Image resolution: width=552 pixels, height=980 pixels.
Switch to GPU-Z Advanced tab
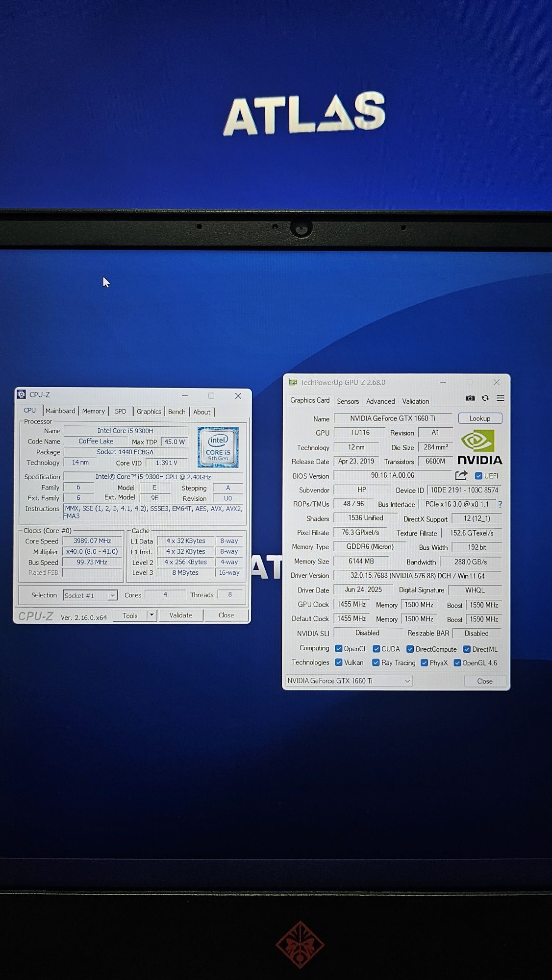click(x=380, y=401)
